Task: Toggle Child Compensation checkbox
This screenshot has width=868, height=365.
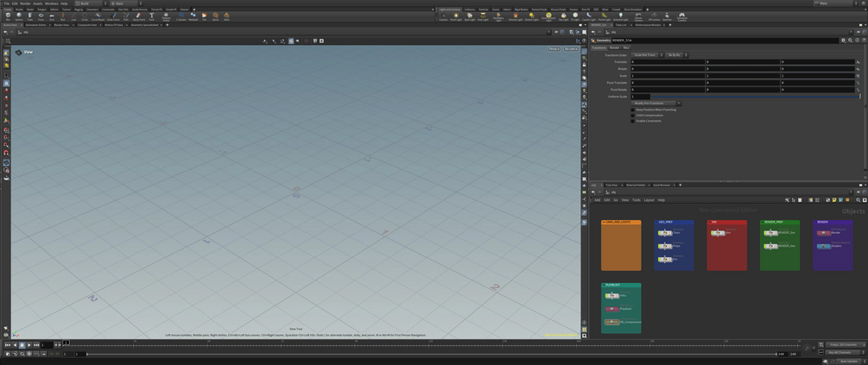Action: tap(633, 115)
